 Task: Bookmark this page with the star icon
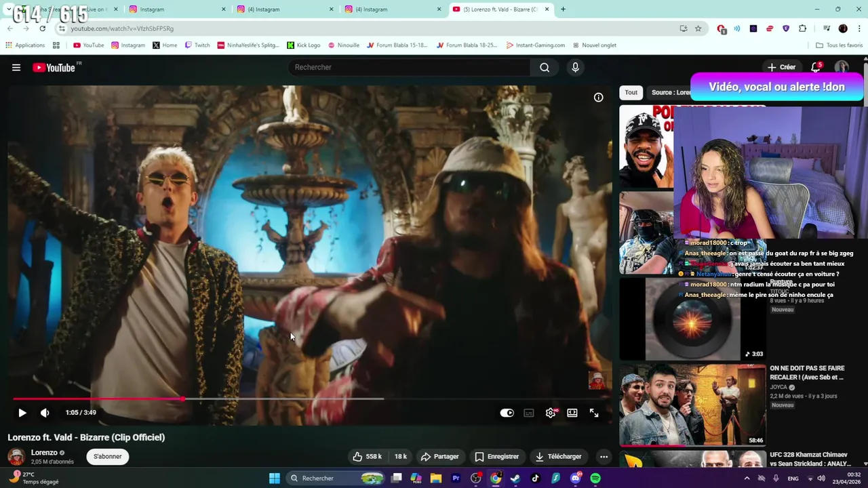coord(698,28)
